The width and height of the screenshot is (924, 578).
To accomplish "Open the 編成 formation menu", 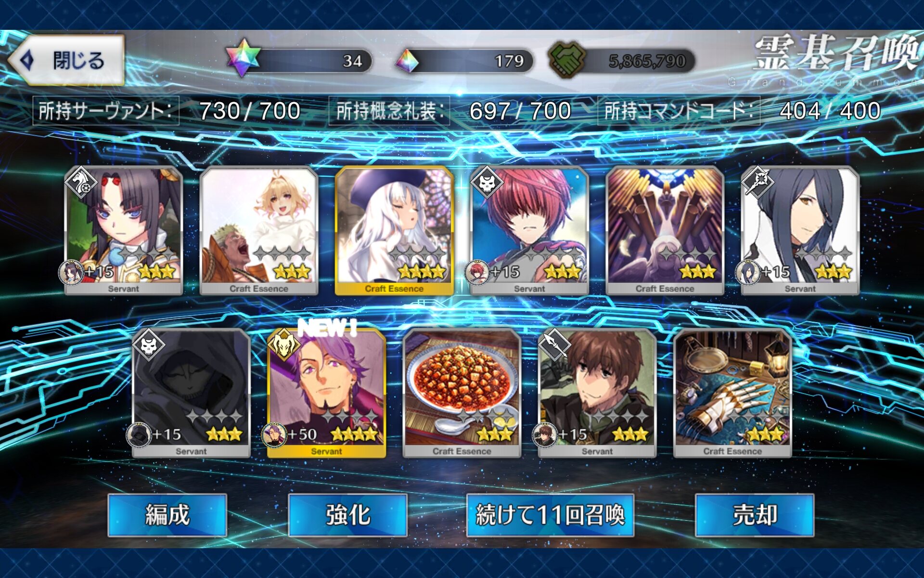I will [x=167, y=515].
